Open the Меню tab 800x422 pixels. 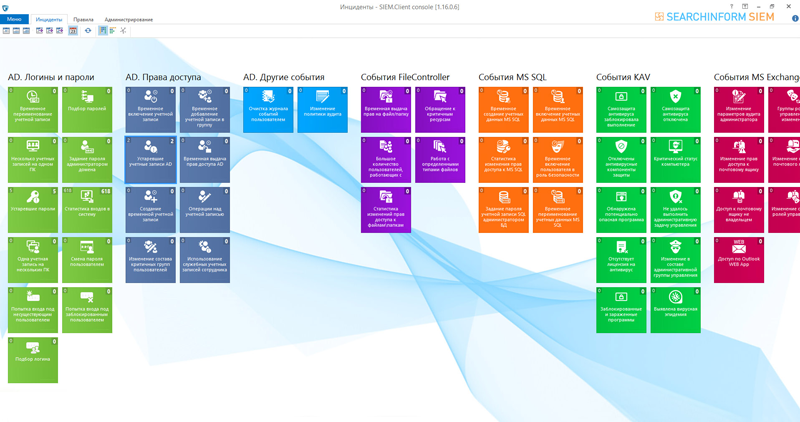[14, 19]
